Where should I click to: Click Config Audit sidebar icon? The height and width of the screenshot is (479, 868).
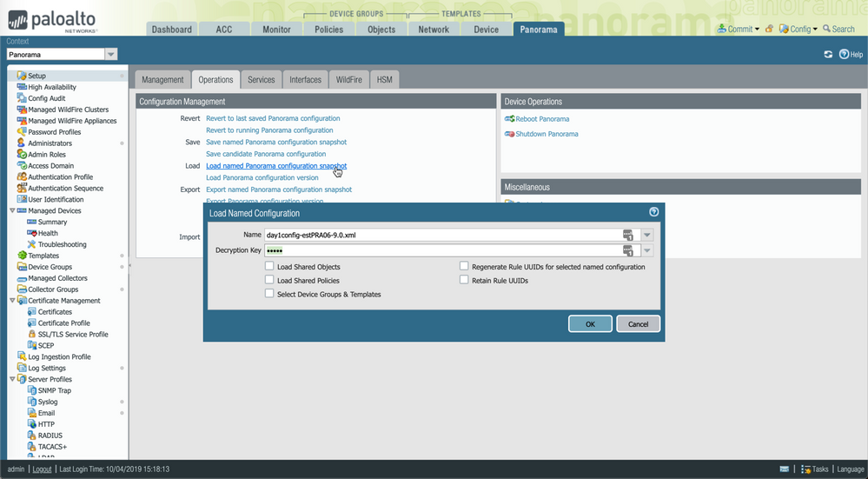22,98
